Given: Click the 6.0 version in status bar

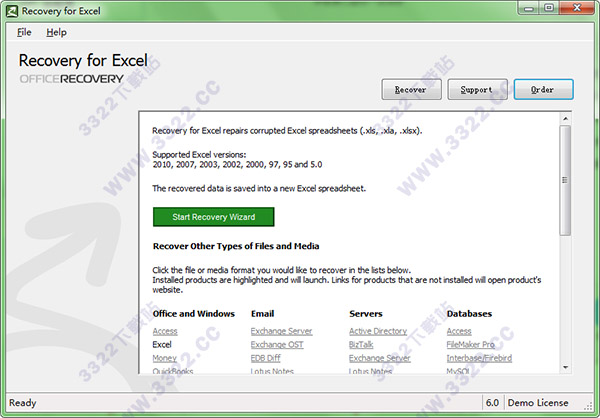Looking at the screenshot, I should [492, 403].
